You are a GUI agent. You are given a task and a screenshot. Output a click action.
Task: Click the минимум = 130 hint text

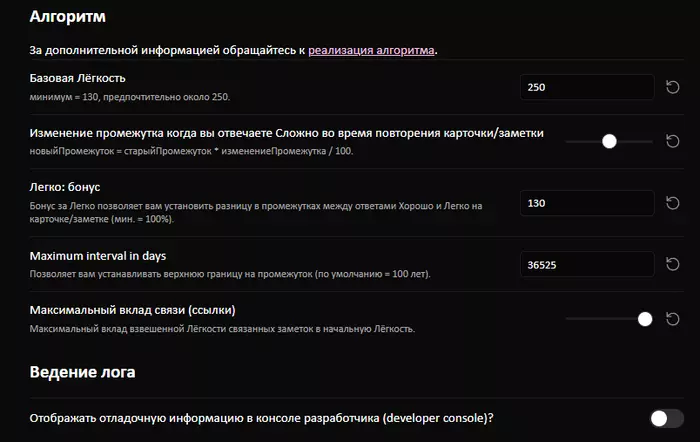pyautogui.click(x=129, y=97)
